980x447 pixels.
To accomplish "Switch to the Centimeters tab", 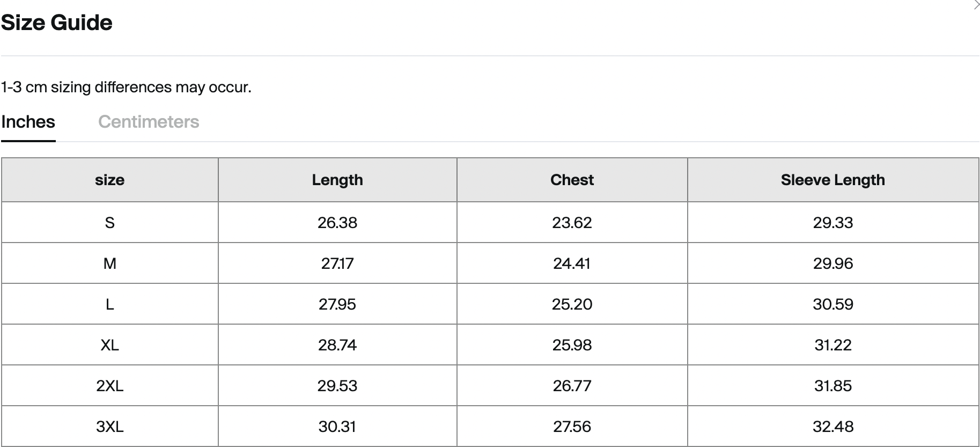I will coord(149,122).
